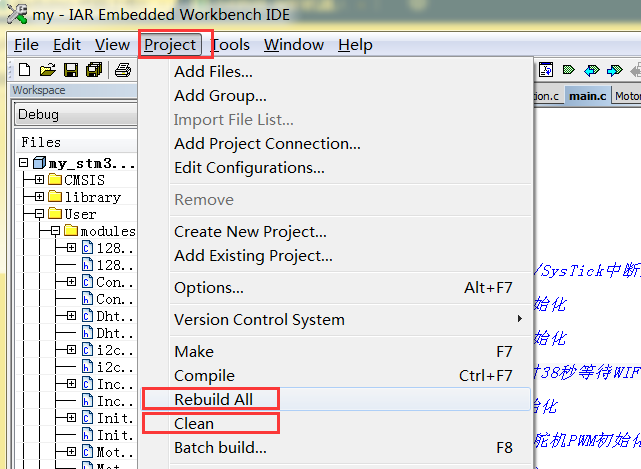Select the 128.. C source file icon
The image size is (641, 469).
point(87,248)
